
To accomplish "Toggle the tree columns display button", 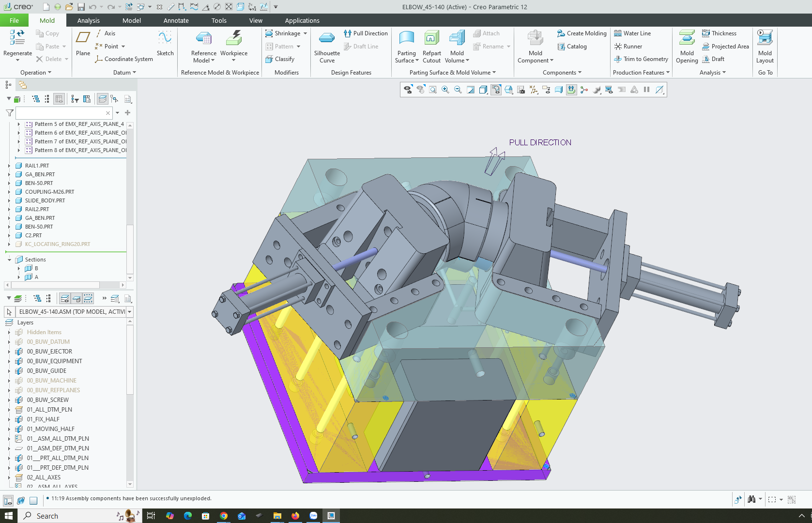I will [59, 99].
